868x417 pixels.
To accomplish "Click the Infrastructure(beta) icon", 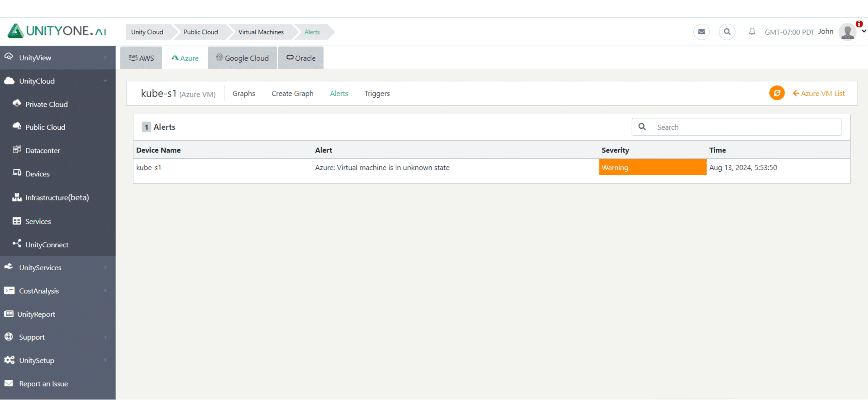I will click(17, 197).
